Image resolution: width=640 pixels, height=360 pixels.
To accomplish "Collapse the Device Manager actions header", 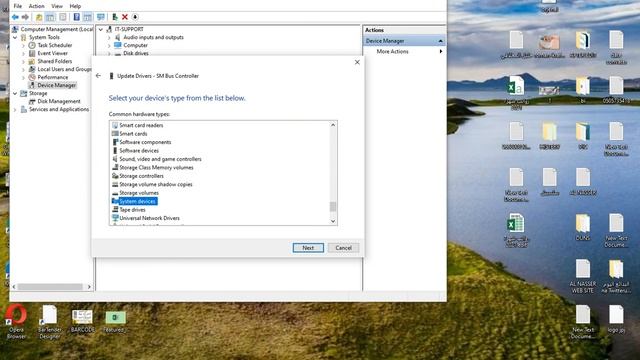I will click(x=440, y=41).
